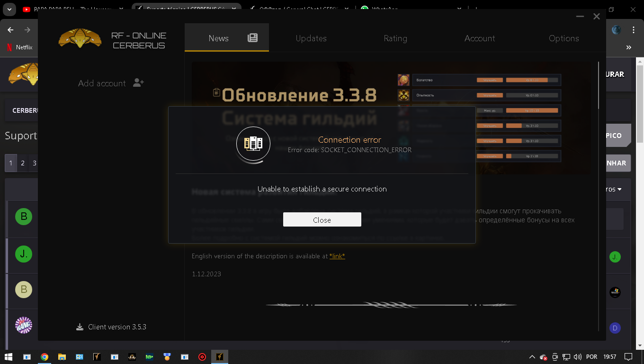Switch to the News tab
644x364 pixels.
227,37
